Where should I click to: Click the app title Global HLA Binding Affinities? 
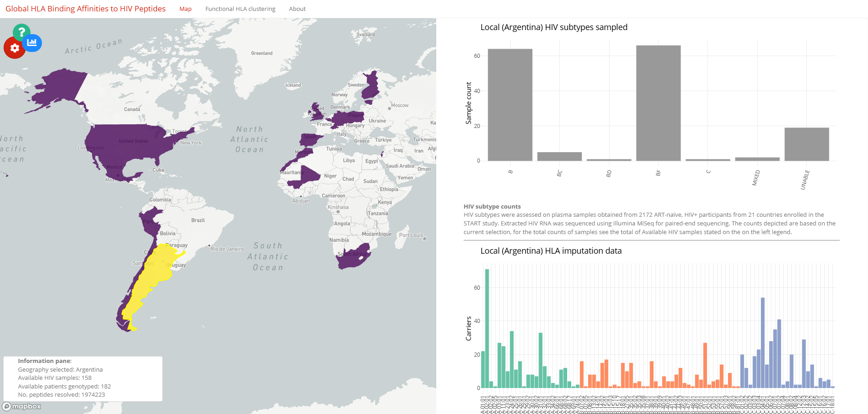click(x=85, y=9)
